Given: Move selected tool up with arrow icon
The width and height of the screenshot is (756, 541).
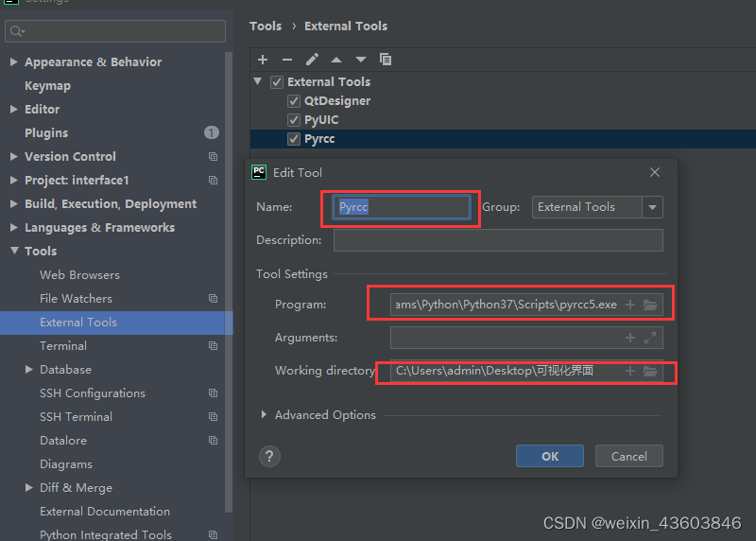Looking at the screenshot, I should pos(336,60).
